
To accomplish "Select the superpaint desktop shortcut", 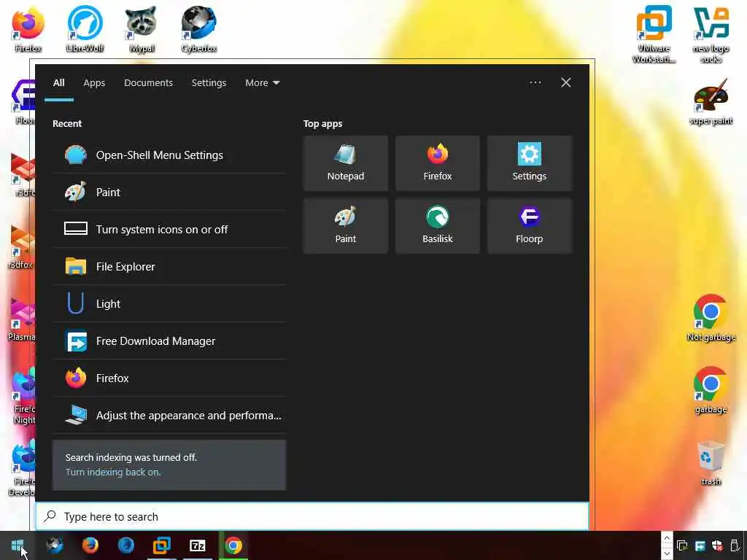I will tap(711, 102).
